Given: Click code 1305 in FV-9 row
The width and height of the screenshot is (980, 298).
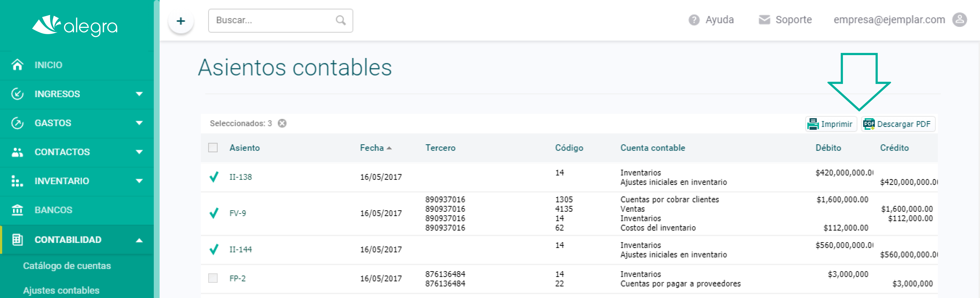Looking at the screenshot, I should point(564,200).
